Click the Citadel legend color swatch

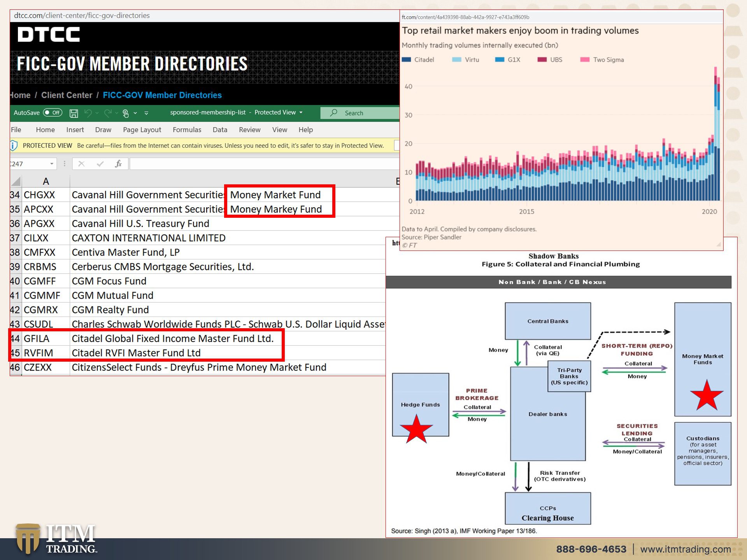(406, 59)
